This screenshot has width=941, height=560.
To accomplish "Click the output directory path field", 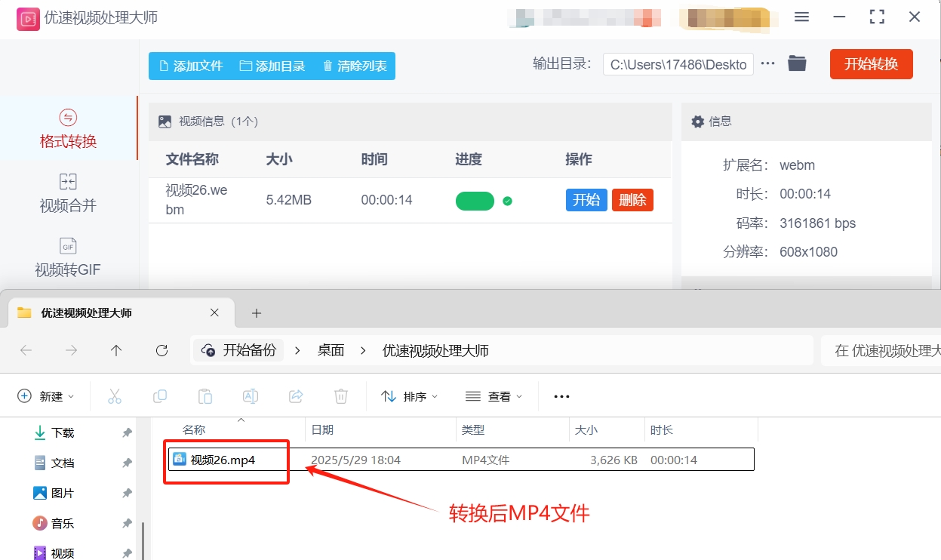I will tap(678, 65).
